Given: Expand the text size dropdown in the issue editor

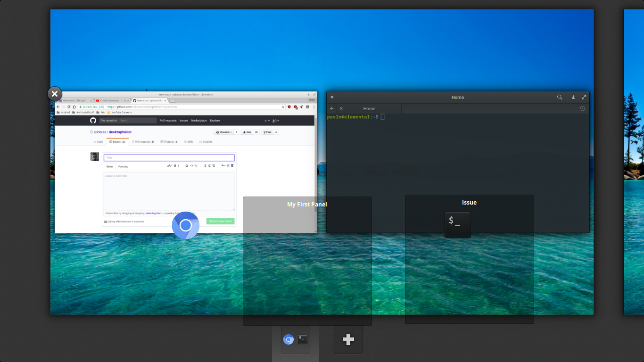Looking at the screenshot, I should 170,166.
